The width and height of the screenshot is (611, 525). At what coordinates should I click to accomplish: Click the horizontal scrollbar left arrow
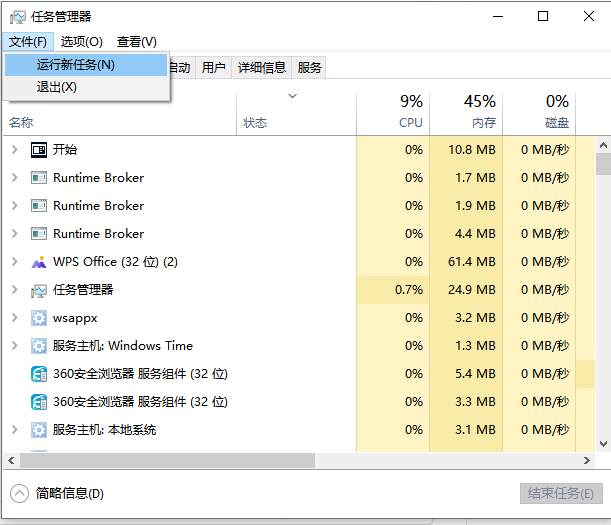tap(11, 461)
